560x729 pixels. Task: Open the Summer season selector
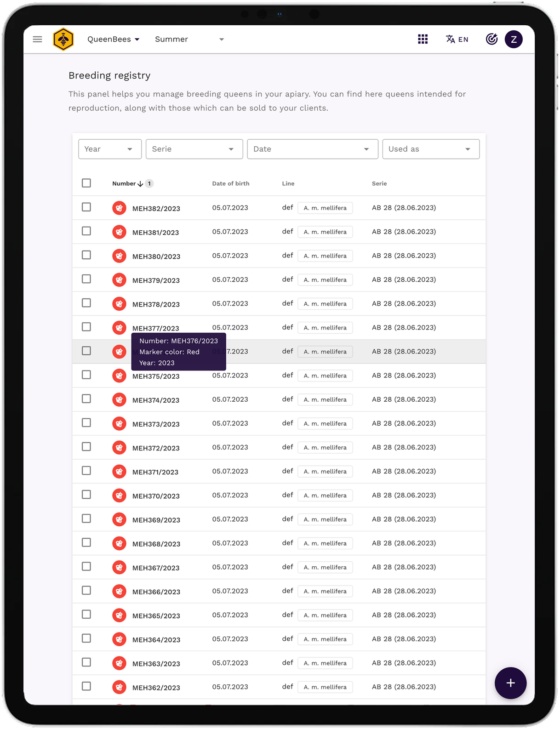coord(189,40)
